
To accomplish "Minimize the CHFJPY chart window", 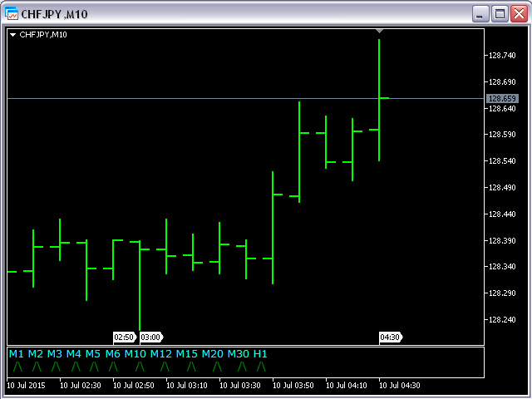I will coord(480,14).
